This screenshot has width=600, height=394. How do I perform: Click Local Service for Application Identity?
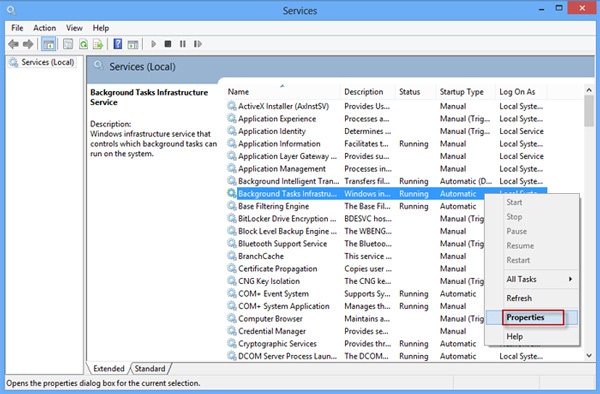521,131
